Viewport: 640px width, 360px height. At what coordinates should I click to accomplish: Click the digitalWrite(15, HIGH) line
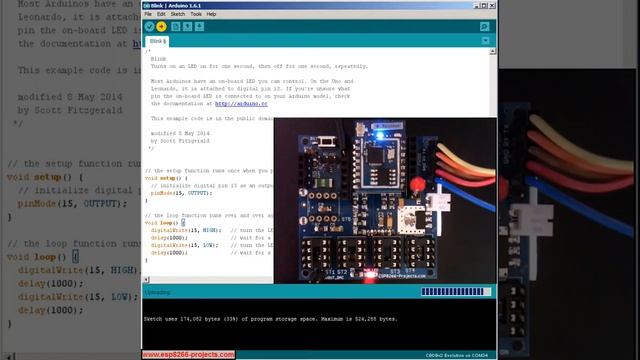(186, 231)
